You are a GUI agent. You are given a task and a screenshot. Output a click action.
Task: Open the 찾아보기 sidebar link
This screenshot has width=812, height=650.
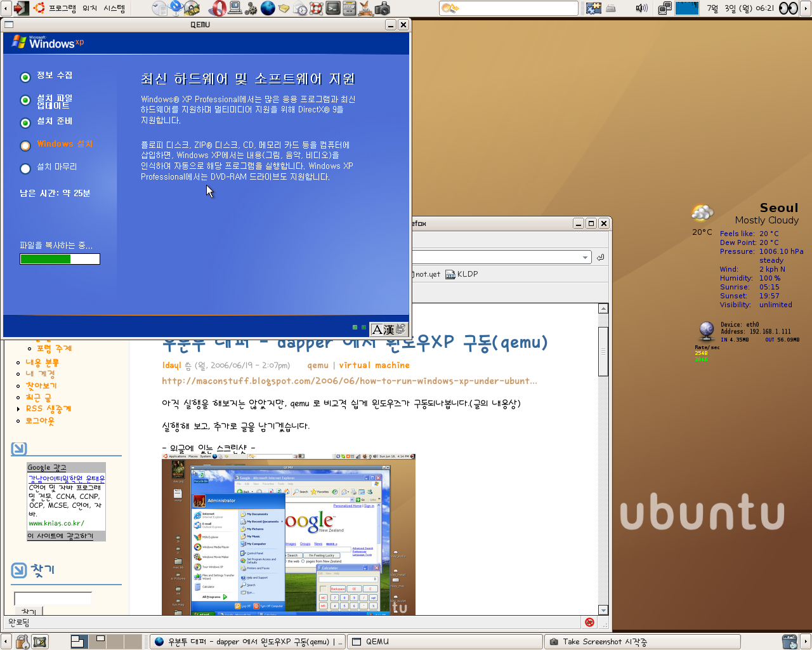pos(41,385)
